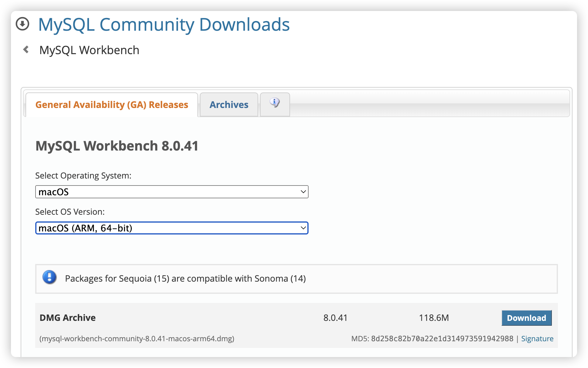
Task: Click the Download button for DMG Archive
Action: point(526,318)
